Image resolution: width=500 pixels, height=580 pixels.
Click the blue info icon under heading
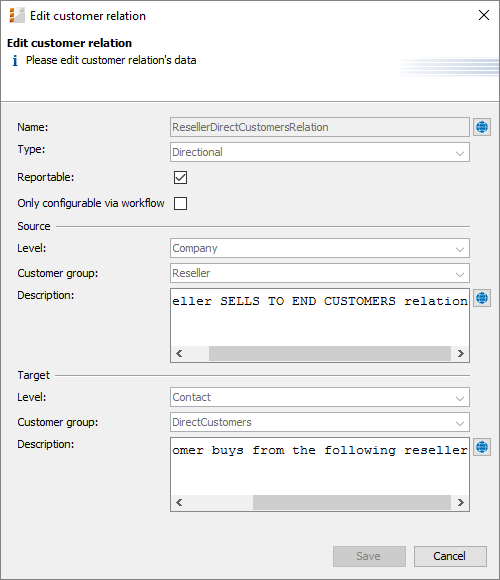15,61
